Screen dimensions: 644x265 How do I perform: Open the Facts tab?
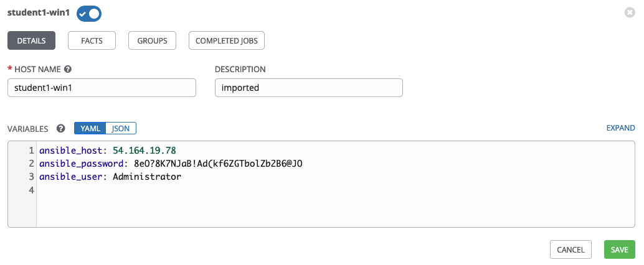[92, 40]
